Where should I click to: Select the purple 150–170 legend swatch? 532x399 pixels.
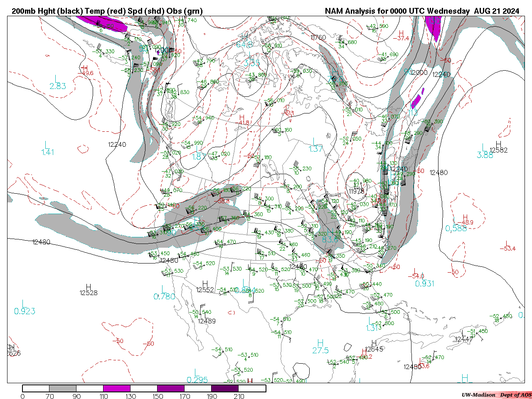(x=171, y=388)
